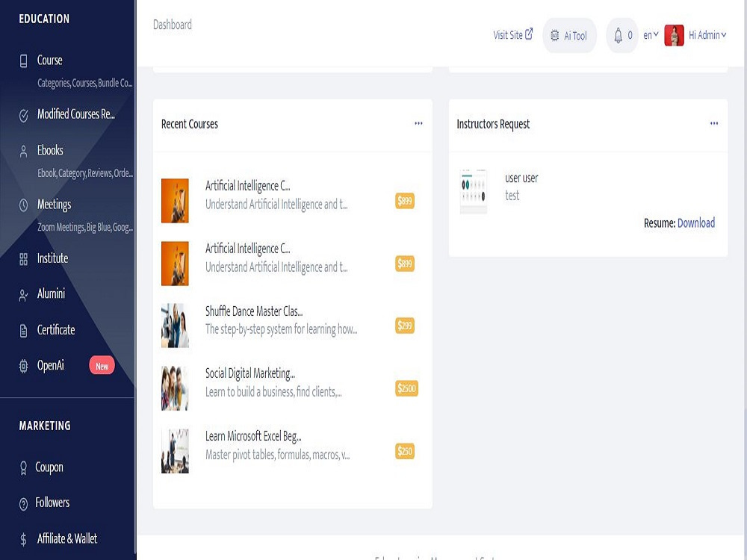Click Zoom Meetings, Big Blue, Goog... subtitle
Image resolution: width=747 pixels, height=560 pixels.
click(x=85, y=227)
